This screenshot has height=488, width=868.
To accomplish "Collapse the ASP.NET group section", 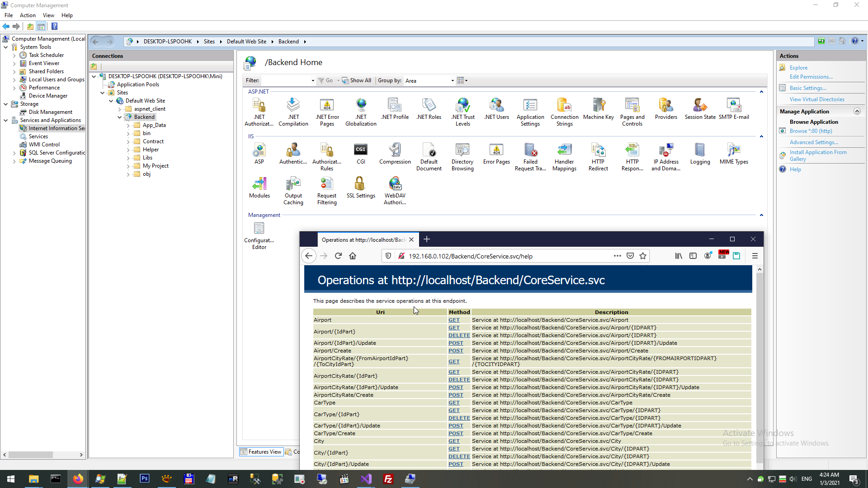I will coord(761,92).
